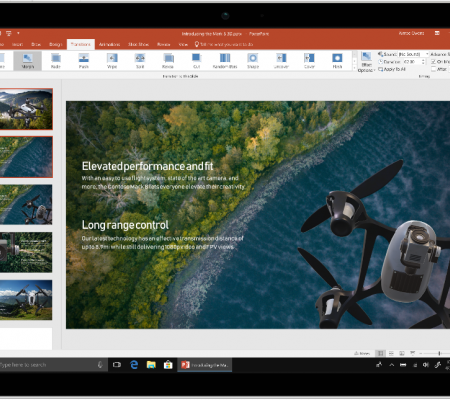This screenshot has width=450, height=400.
Task: Switch to Reading view
Action: tap(402, 353)
